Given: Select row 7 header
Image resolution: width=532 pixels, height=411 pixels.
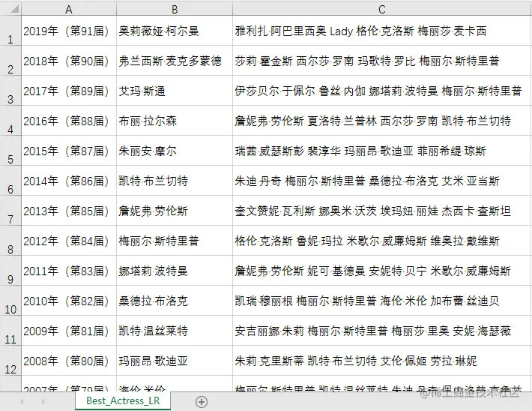Looking at the screenshot, I should (x=10, y=210).
